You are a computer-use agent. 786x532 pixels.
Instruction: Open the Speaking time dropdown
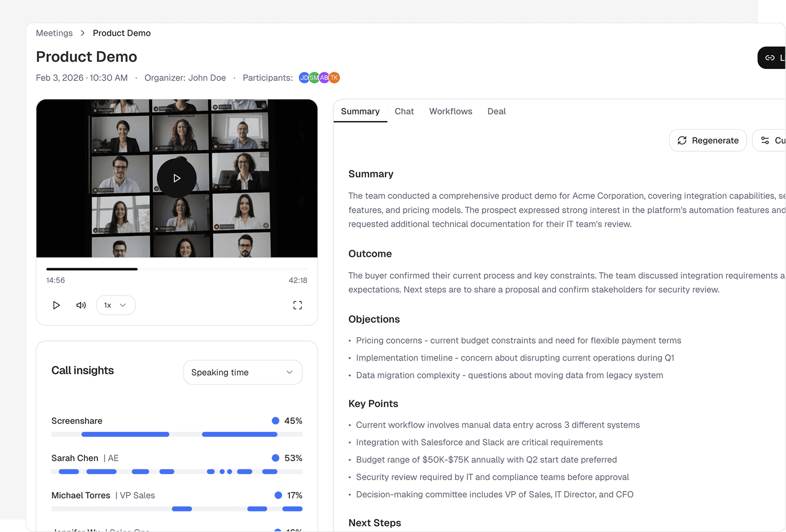click(x=243, y=373)
